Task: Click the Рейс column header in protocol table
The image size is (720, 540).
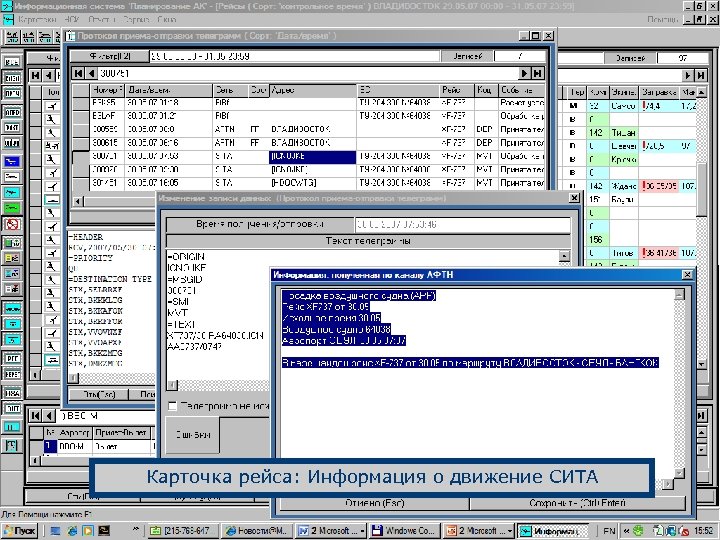Action: [456, 90]
